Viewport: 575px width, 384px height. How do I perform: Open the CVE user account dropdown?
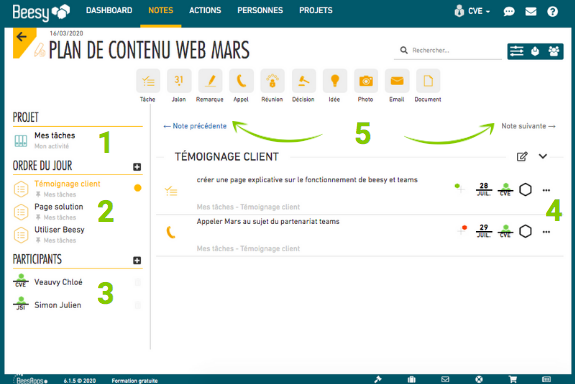click(472, 11)
